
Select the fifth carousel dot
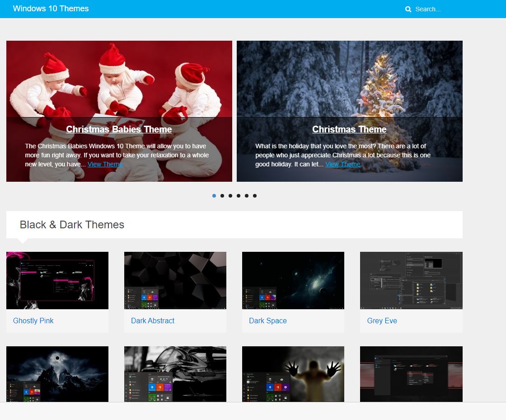(247, 196)
